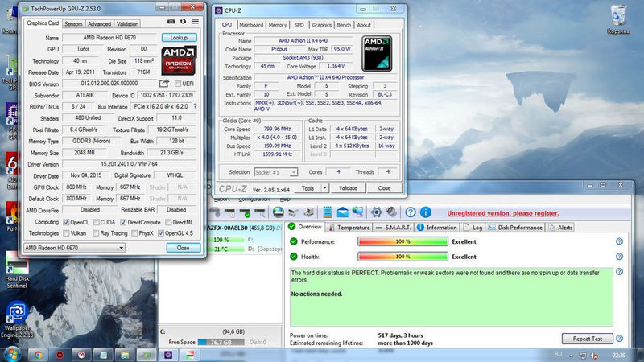Viewport: 644px width, 362px height.
Task: Toggle the Vulkan checkbox
Action: pos(66,233)
